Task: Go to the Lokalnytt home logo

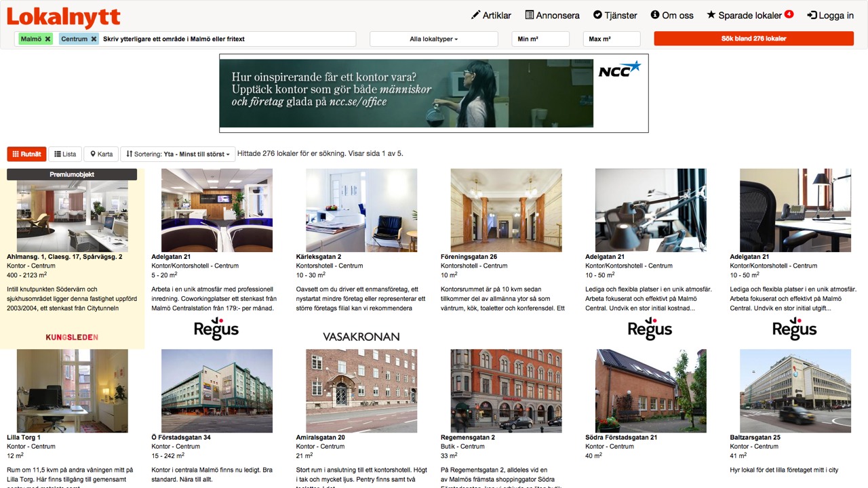Action: click(x=64, y=16)
